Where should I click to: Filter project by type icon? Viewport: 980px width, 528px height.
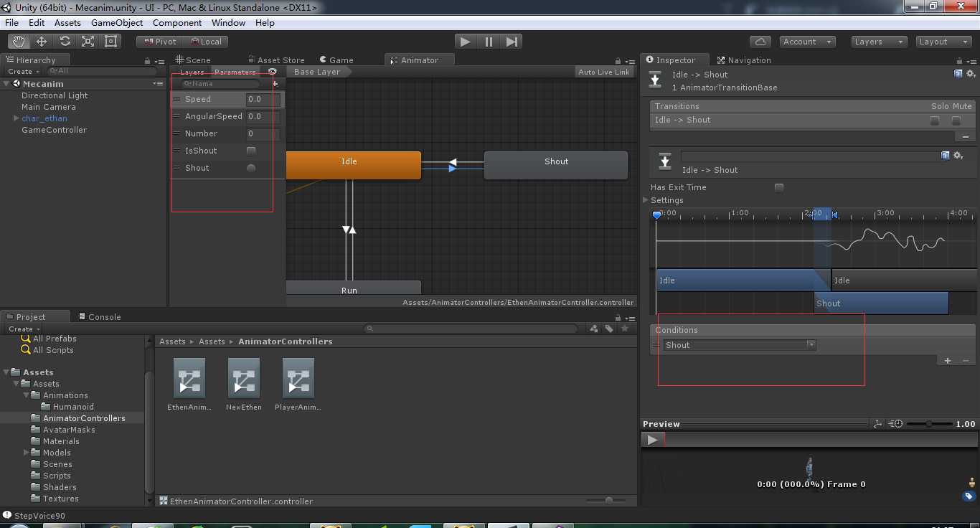coord(594,329)
